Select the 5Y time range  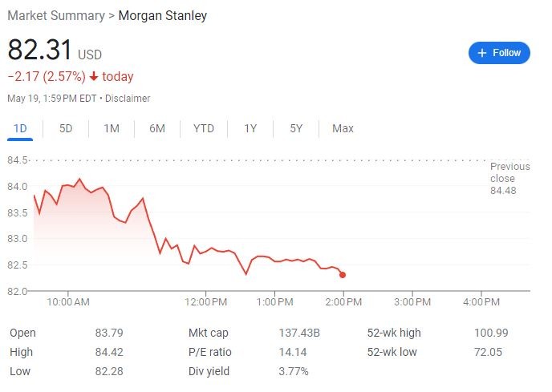tap(296, 128)
